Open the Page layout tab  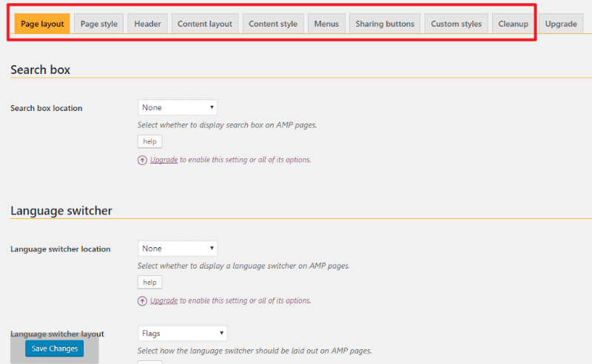(x=42, y=24)
